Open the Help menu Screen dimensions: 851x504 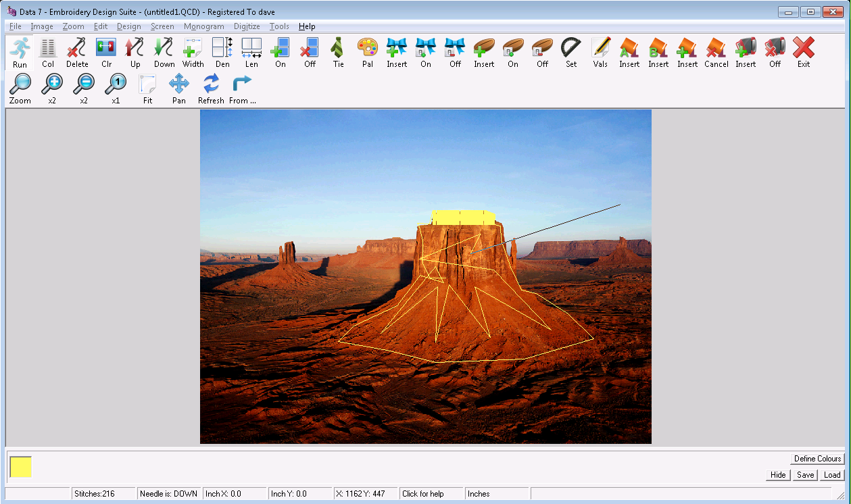point(307,26)
